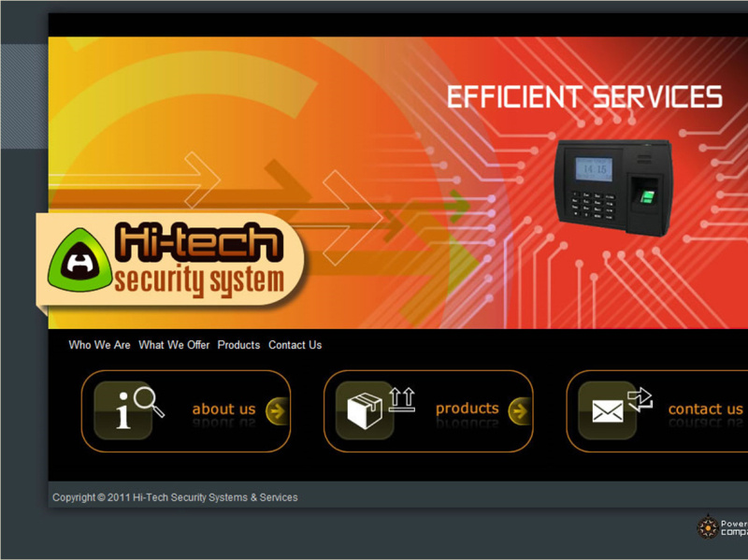Click Contact Us in the navigation bar
The image size is (748, 560).
click(295, 345)
